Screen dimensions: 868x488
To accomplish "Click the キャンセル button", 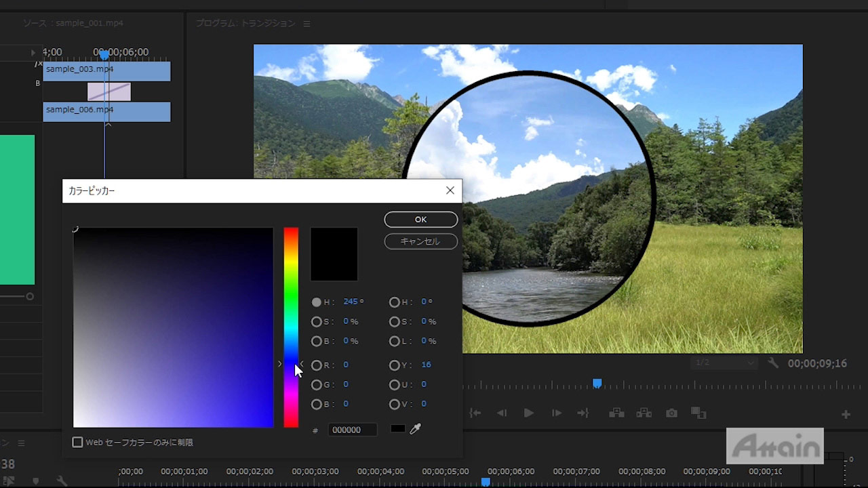I will pos(420,241).
